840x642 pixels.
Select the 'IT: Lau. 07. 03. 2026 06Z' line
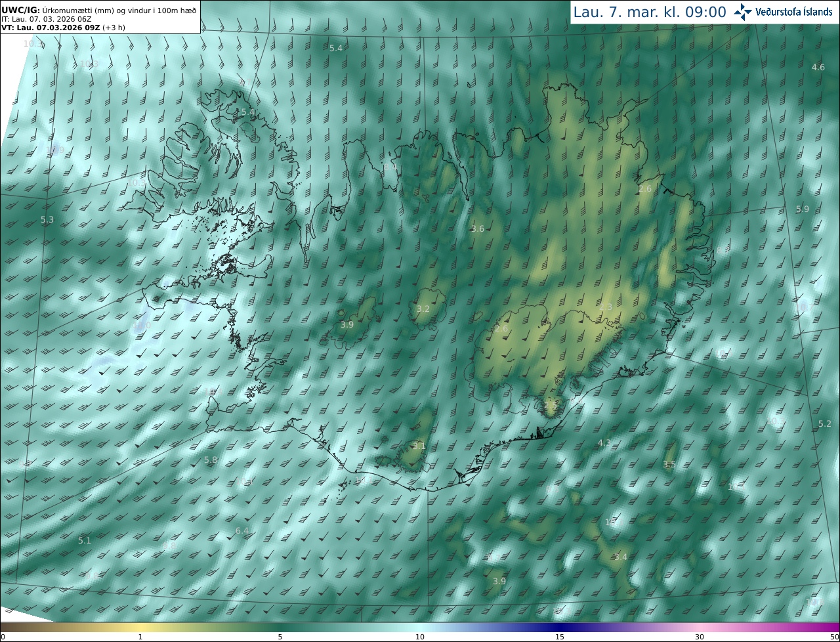coord(46,18)
